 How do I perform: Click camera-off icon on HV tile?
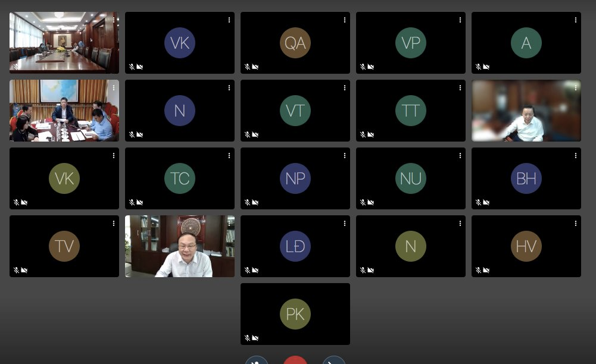pos(486,270)
